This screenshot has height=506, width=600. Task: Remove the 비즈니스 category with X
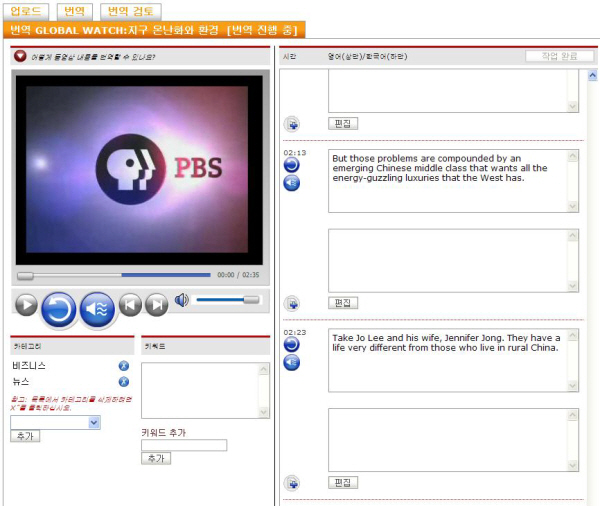[x=124, y=366]
